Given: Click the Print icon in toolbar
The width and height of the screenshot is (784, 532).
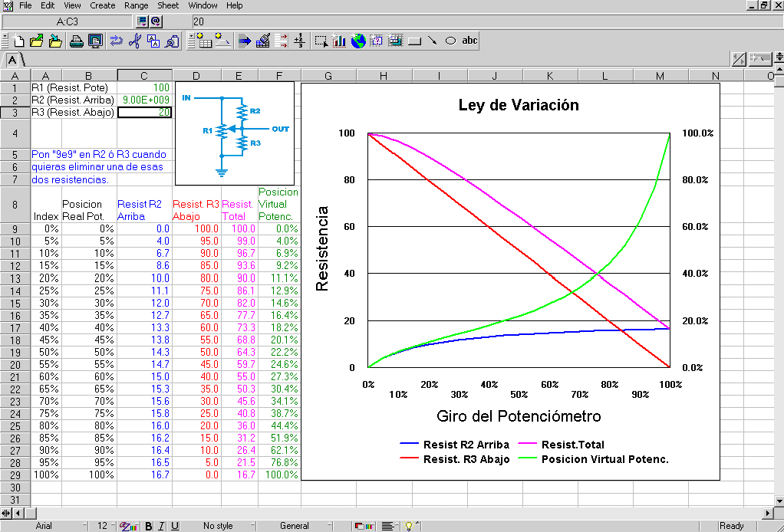Looking at the screenshot, I should 77,41.
